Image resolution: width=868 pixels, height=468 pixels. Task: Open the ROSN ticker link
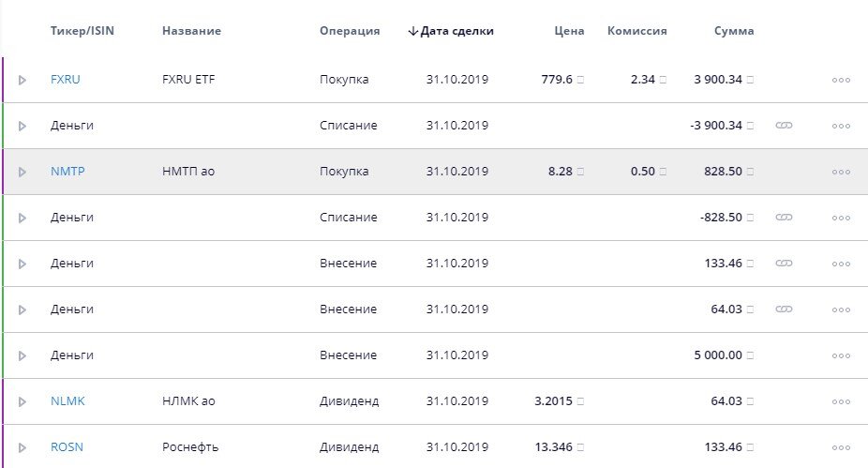[x=67, y=447]
